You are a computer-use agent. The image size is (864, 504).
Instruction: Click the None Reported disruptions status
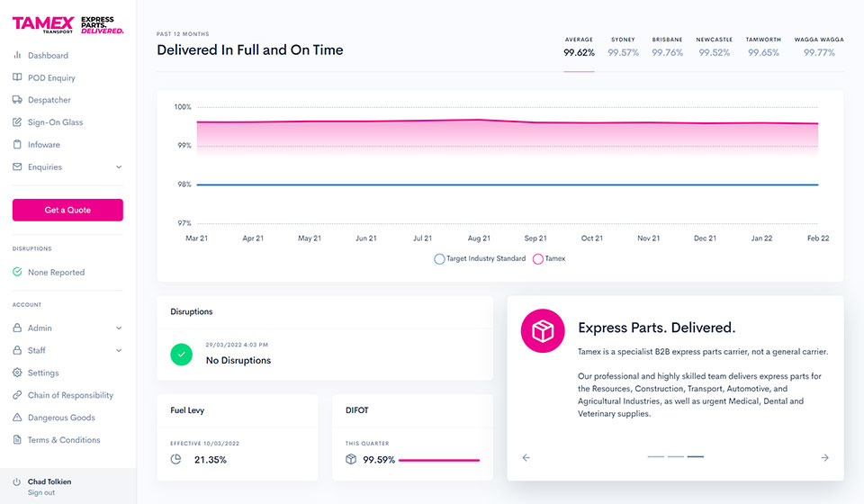pos(56,272)
